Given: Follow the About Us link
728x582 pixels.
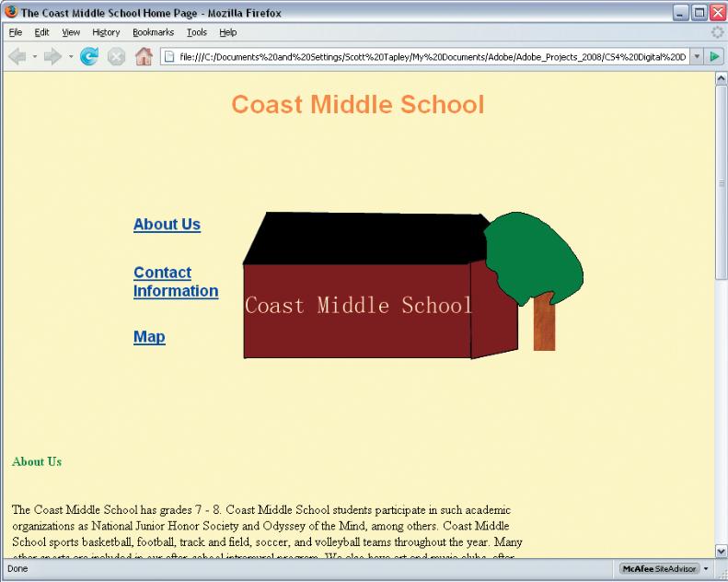Looking at the screenshot, I should pos(168,225).
